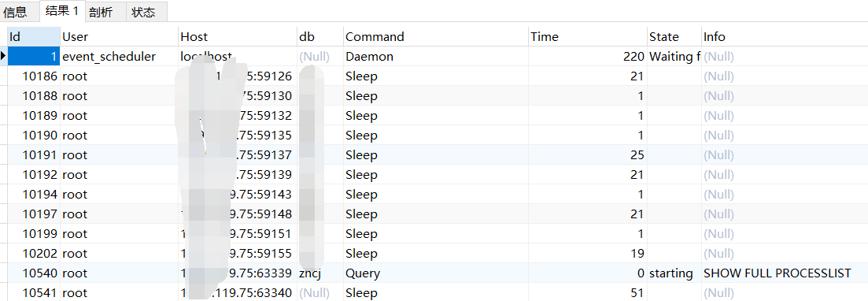Click the Host column header
This screenshot has height=301, width=868.
238,36
